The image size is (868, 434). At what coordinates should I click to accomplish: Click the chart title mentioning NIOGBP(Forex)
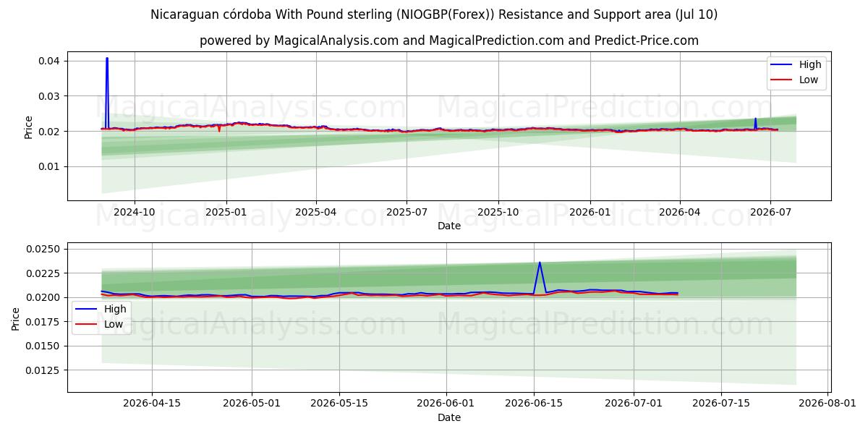pyautogui.click(x=434, y=14)
